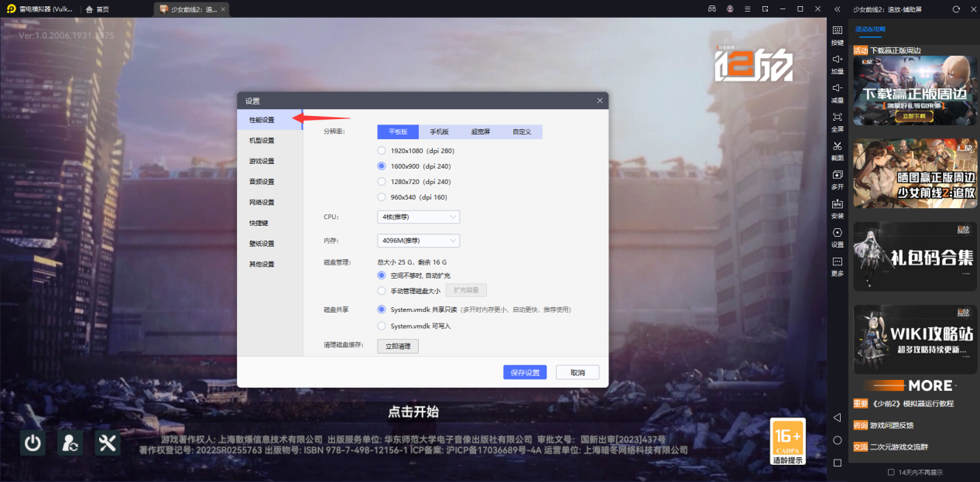Viewport: 980px width, 482px height.
Task: Switch to 平板版 resolution tab
Action: [x=398, y=132]
